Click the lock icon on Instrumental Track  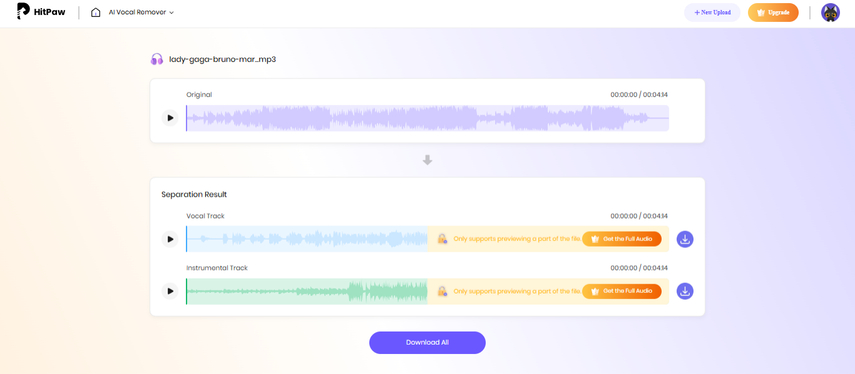(442, 291)
